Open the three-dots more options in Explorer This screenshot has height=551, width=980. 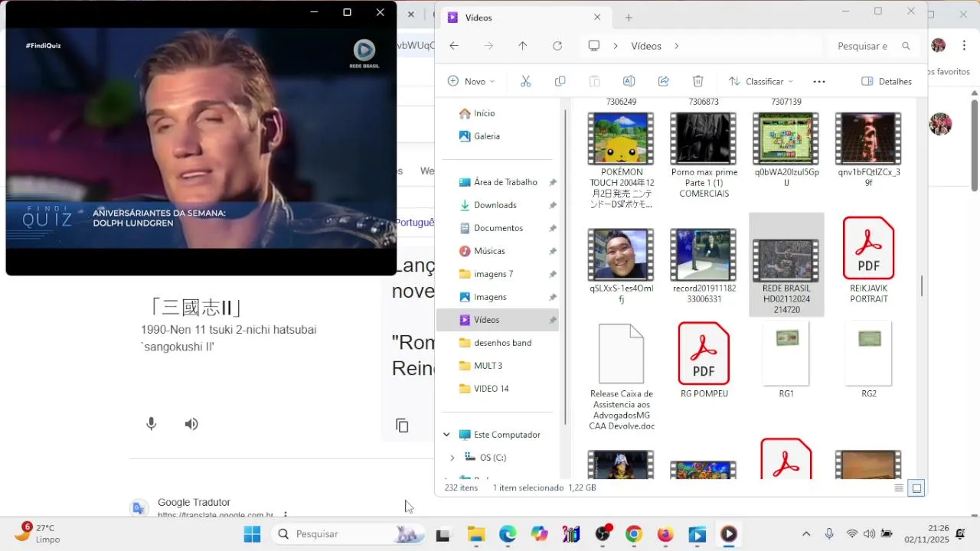tap(819, 81)
